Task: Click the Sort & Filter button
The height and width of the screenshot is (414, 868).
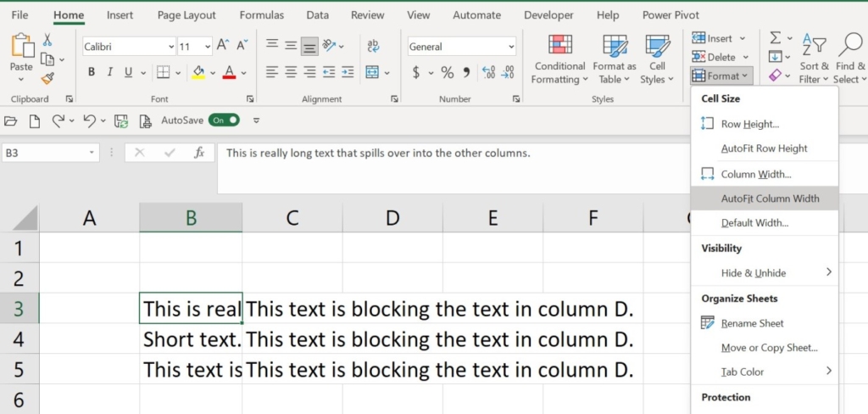Action: [x=814, y=59]
